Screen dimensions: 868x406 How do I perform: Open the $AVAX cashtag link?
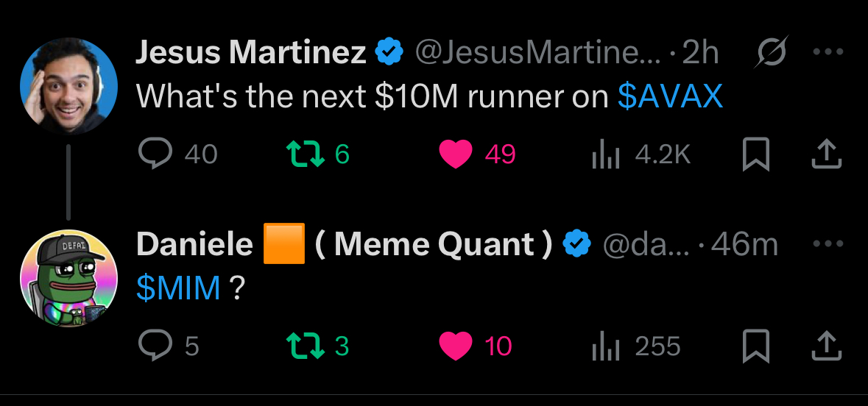[x=670, y=97]
